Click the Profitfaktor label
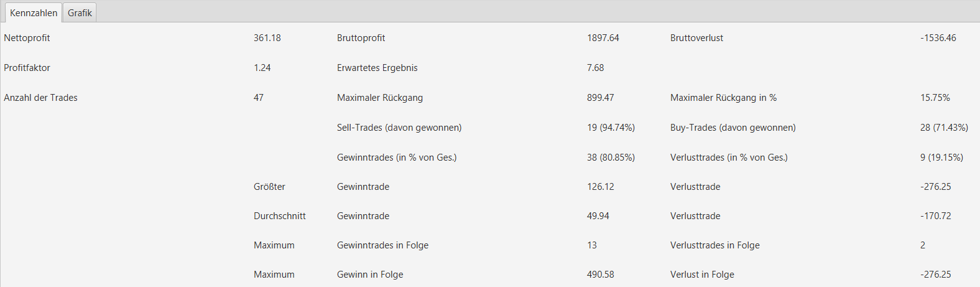Screen dimensions: 980x287 pyautogui.click(x=27, y=68)
